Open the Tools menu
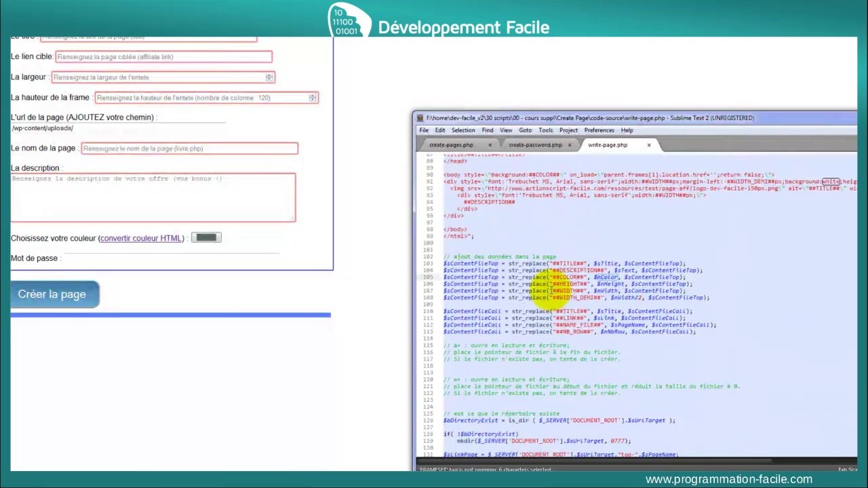The height and width of the screenshot is (488, 868). tap(546, 130)
